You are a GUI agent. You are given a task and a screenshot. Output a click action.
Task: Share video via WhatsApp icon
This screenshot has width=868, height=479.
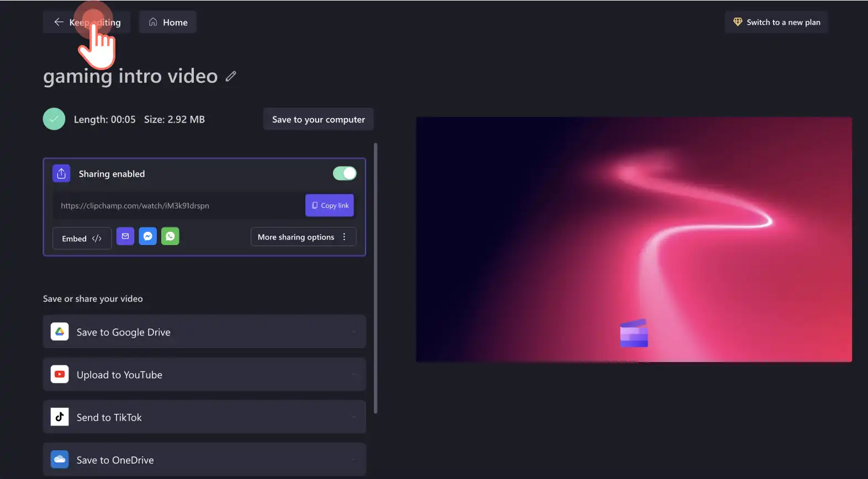(170, 236)
